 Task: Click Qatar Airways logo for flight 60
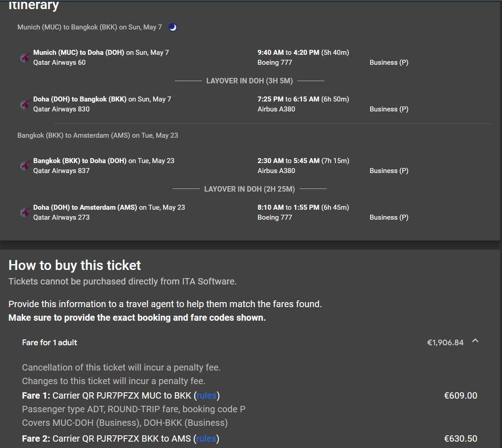click(25, 57)
